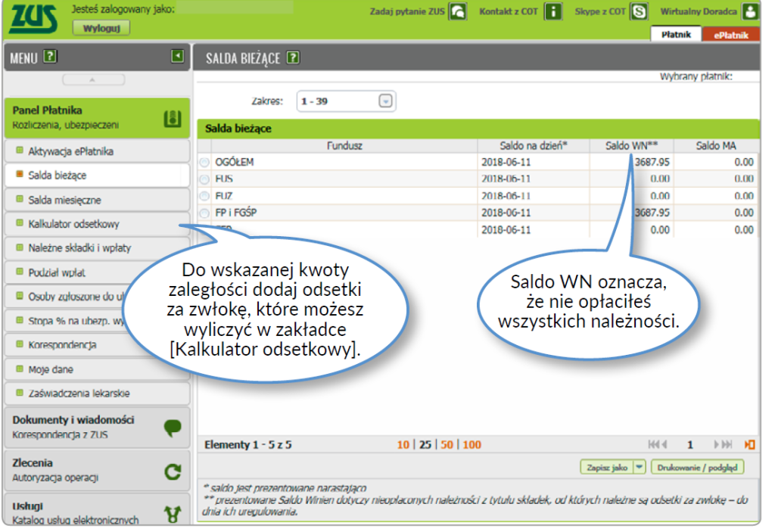Click the Kontakt z COT info icon
775x532 pixels.
554,12
